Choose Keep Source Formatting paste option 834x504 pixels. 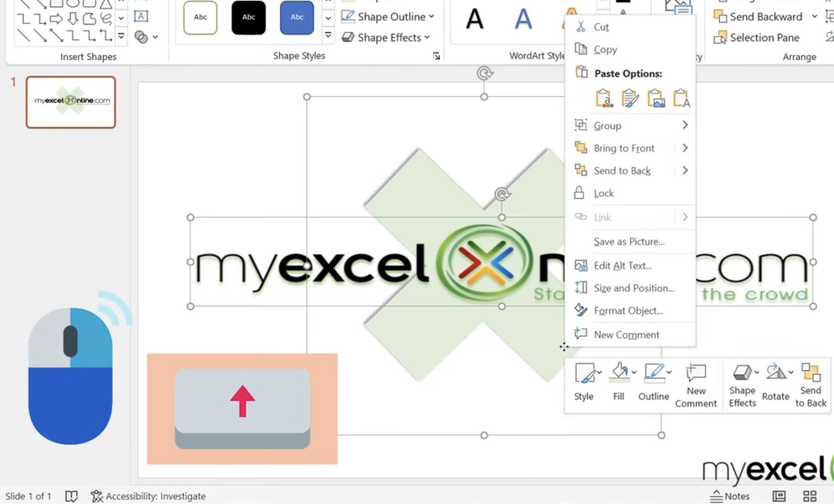pyautogui.click(x=630, y=98)
